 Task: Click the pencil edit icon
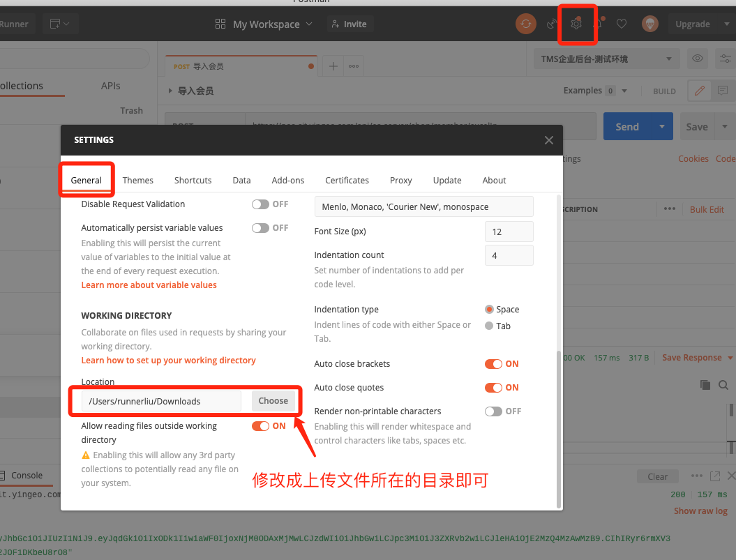point(700,91)
